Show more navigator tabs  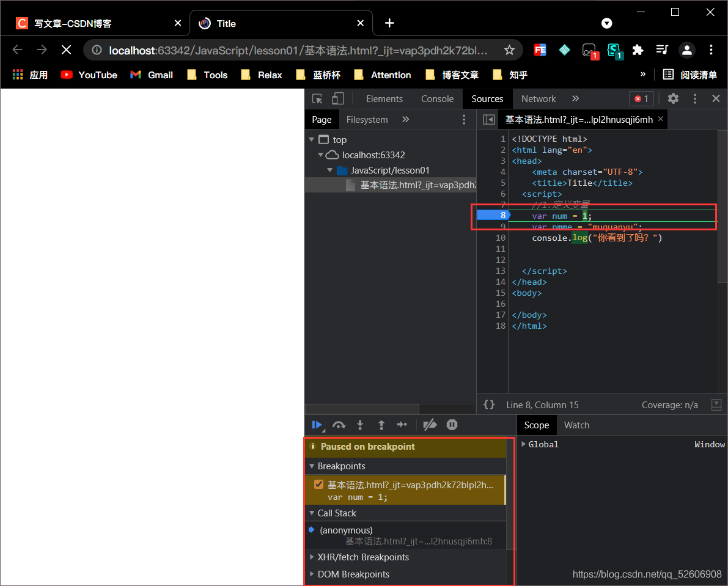click(406, 120)
